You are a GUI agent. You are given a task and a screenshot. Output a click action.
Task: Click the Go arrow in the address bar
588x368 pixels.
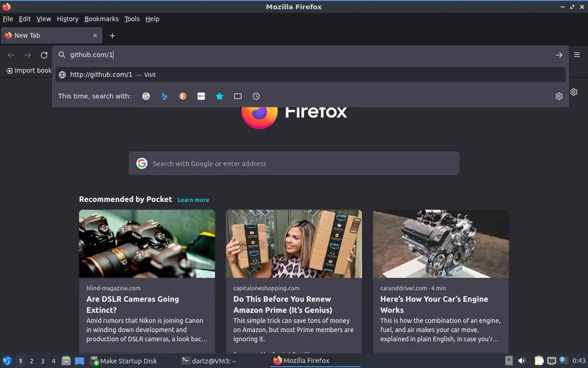click(559, 55)
